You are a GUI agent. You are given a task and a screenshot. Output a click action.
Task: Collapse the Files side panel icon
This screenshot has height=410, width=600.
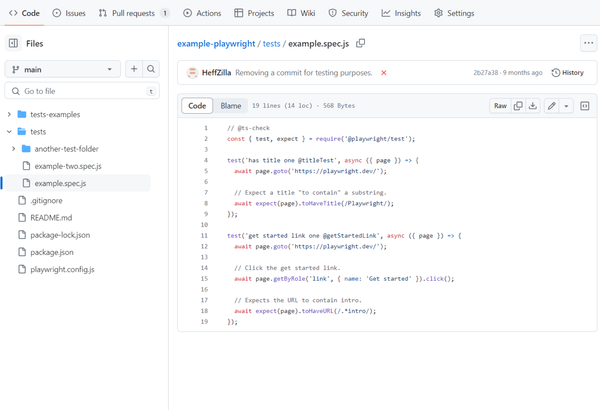coord(13,43)
